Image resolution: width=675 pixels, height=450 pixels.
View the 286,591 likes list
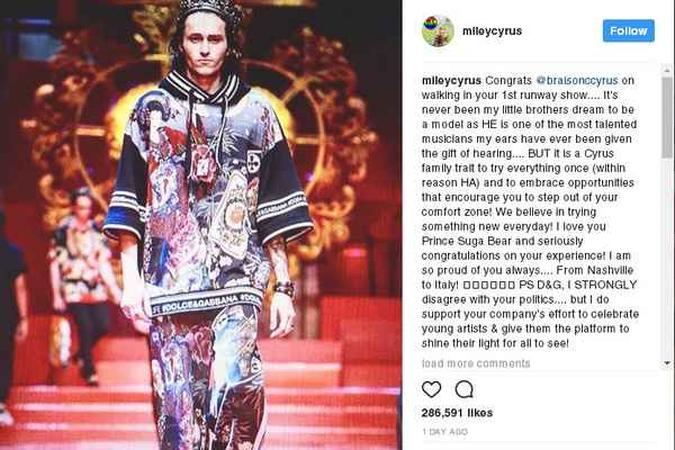click(x=457, y=413)
